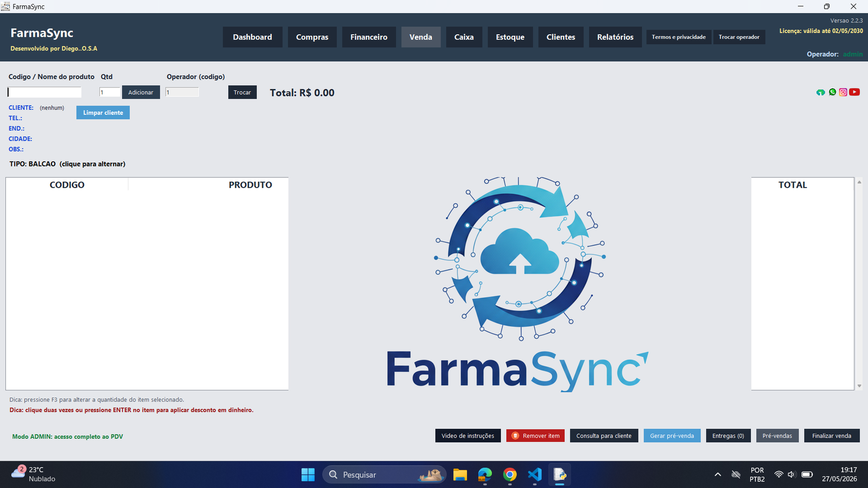
Task: Click the Trocar operador button
Action: pos(739,37)
